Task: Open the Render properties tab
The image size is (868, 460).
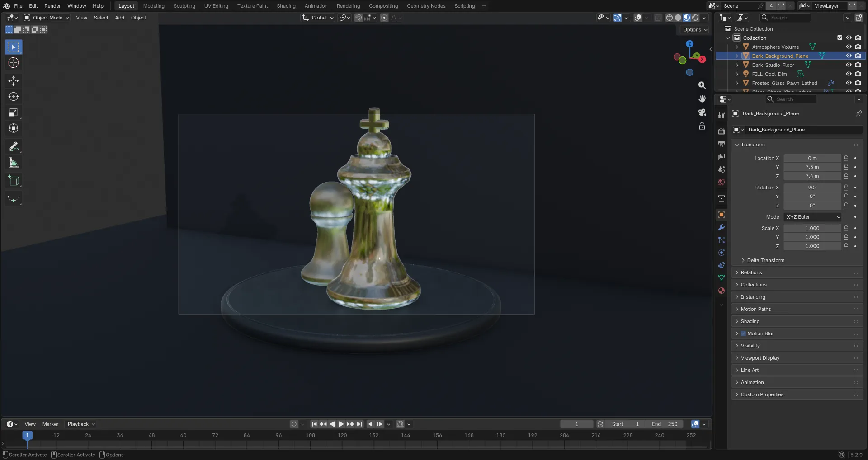Action: pos(722,131)
